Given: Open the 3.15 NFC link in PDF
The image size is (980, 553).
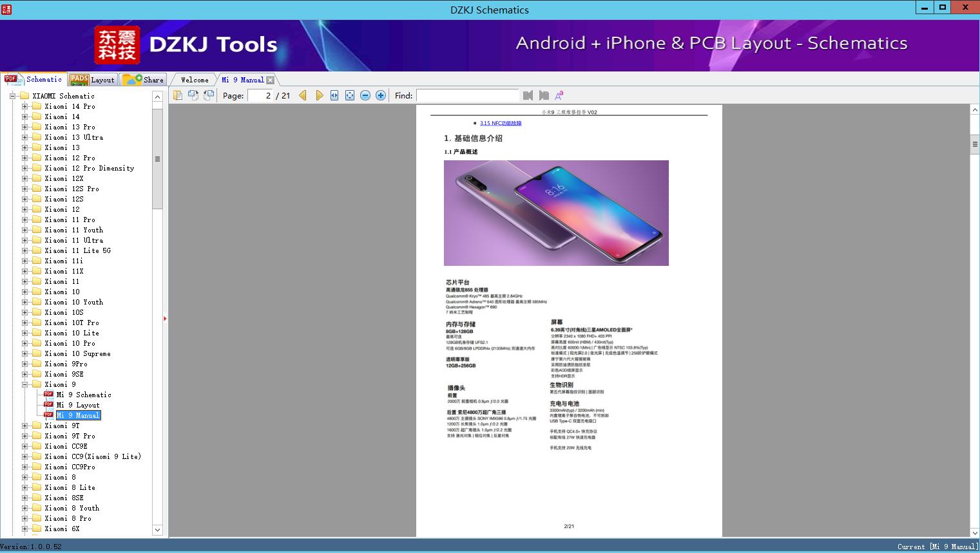Looking at the screenshot, I should click(501, 123).
